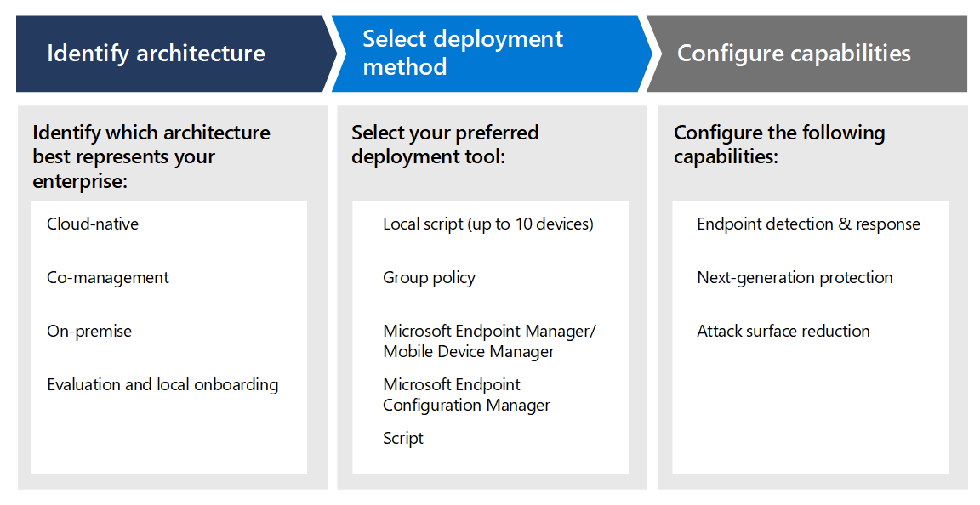Choose the Cloud-native architecture option
The image size is (980, 505).
(x=93, y=224)
